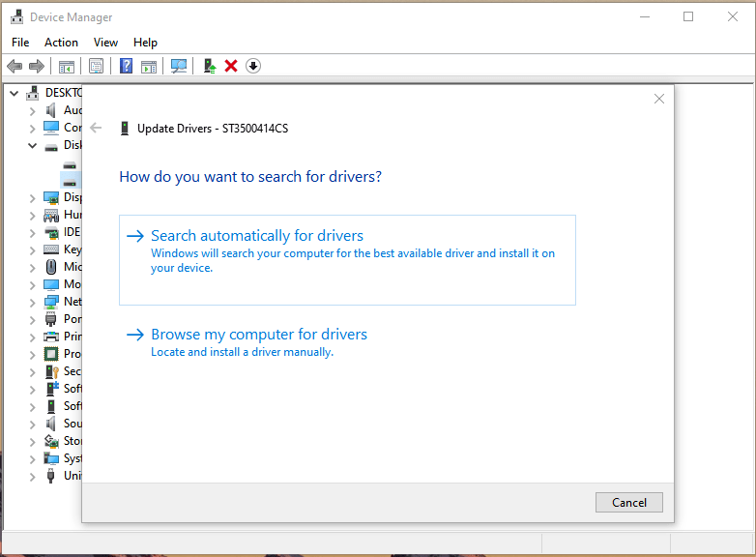Open the Help menu
756x557 pixels.
tap(145, 43)
